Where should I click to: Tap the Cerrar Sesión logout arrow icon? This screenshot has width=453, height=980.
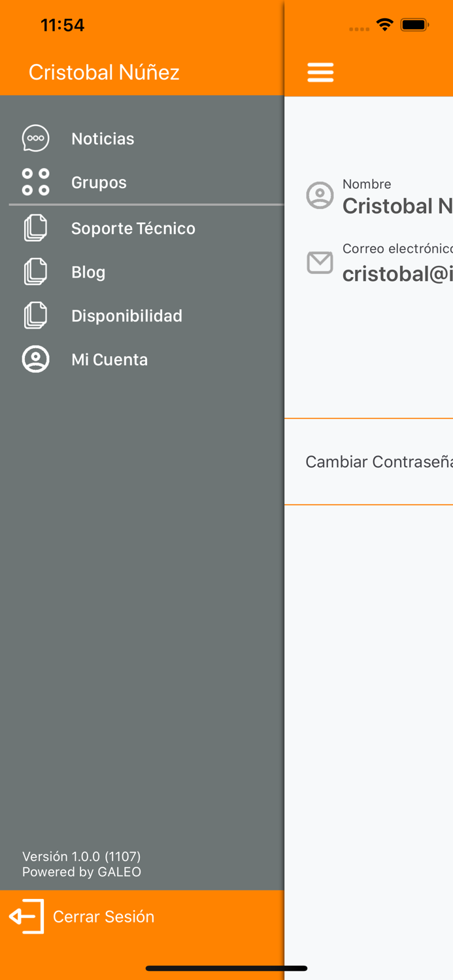pyautogui.click(x=26, y=917)
